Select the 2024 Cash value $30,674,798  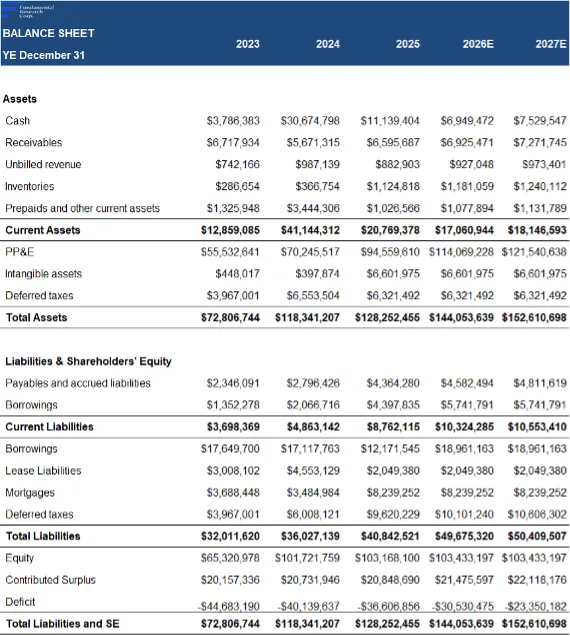310,121
